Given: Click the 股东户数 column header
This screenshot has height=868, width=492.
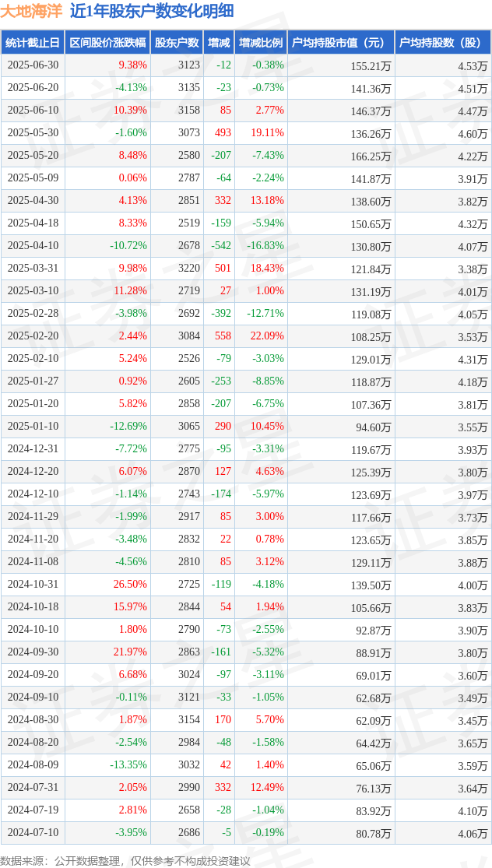Looking at the screenshot, I should click(177, 43).
